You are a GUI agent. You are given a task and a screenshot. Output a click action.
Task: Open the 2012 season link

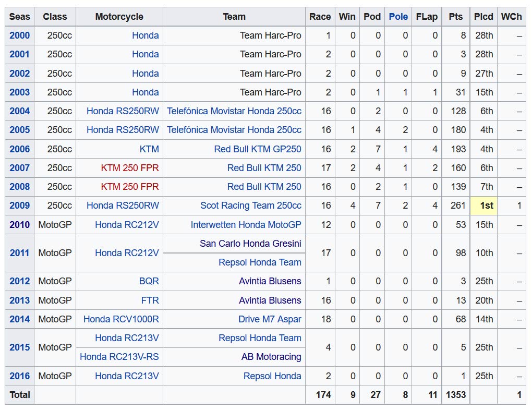tap(20, 281)
